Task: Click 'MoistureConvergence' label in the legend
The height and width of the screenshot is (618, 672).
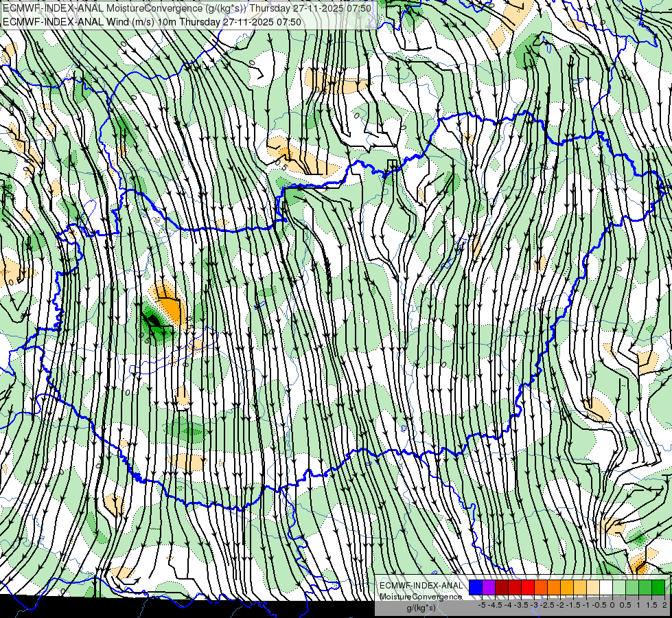Action: pyautogui.click(x=421, y=597)
